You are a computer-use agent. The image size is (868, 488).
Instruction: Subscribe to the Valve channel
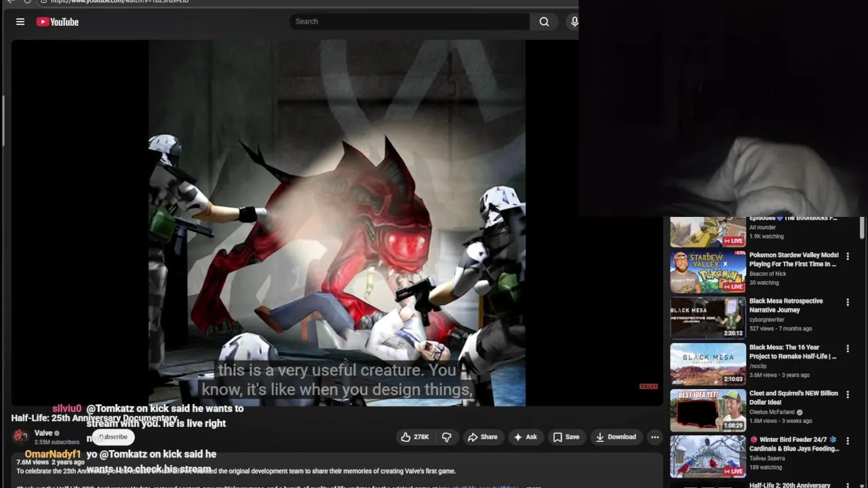[x=113, y=437]
